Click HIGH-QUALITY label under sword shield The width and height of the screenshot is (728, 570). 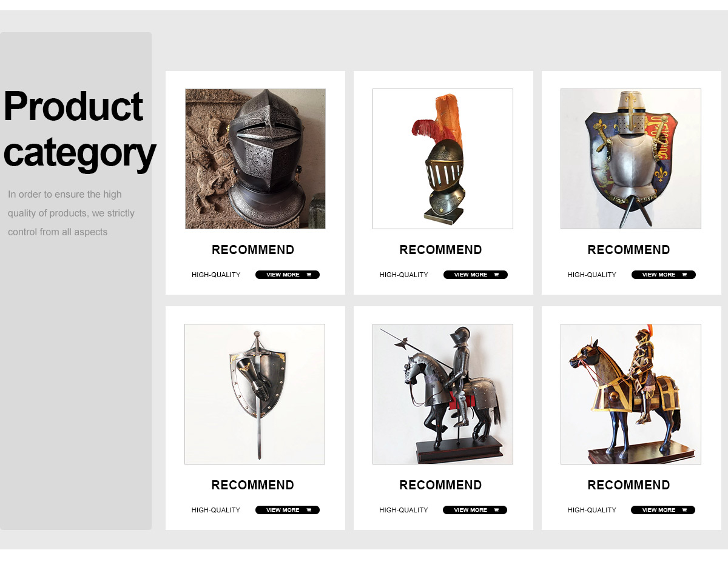coord(216,510)
